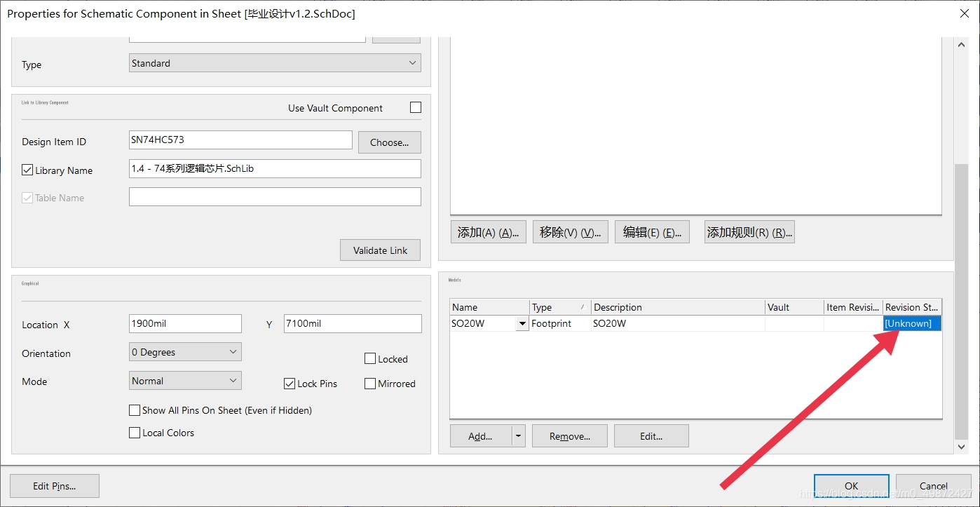Click the scrollbar up arrow

coord(962,44)
